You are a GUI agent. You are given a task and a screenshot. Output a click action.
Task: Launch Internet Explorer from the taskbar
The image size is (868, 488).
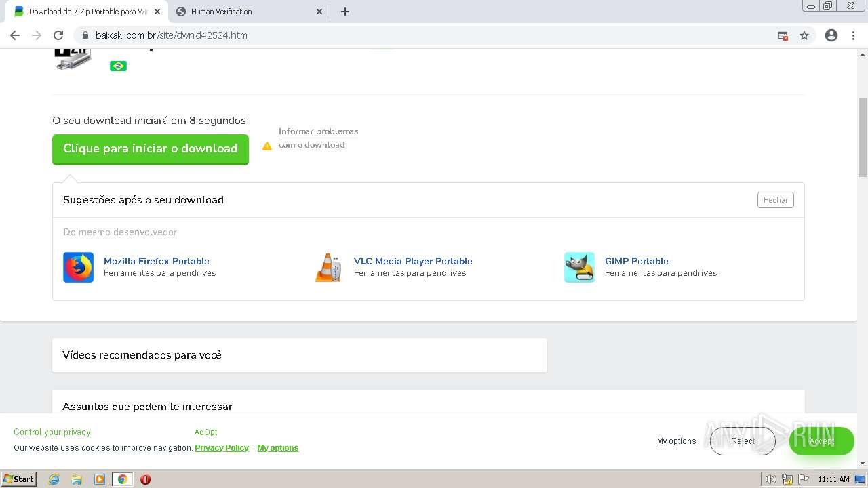click(54, 479)
